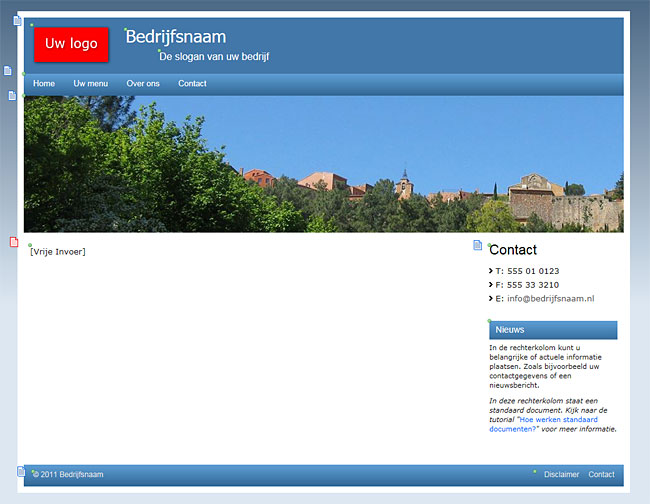Open the Hoe werken standaard documenten? link
The height and width of the screenshot is (504, 650).
coord(543,424)
